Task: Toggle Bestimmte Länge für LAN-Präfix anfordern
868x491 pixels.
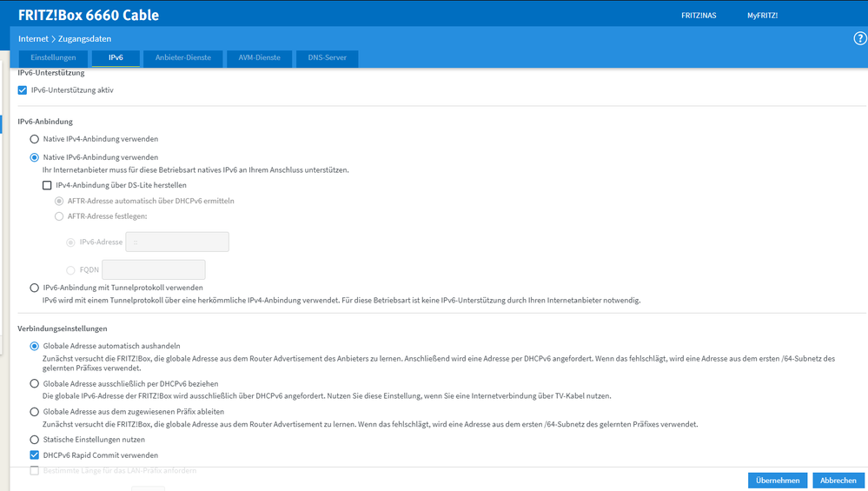Action: click(x=35, y=470)
